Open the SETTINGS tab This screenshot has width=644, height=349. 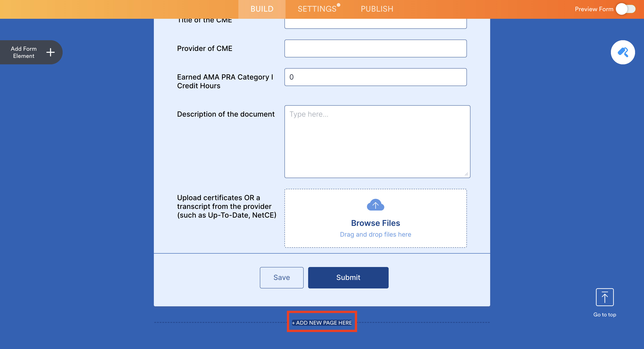pos(317,9)
